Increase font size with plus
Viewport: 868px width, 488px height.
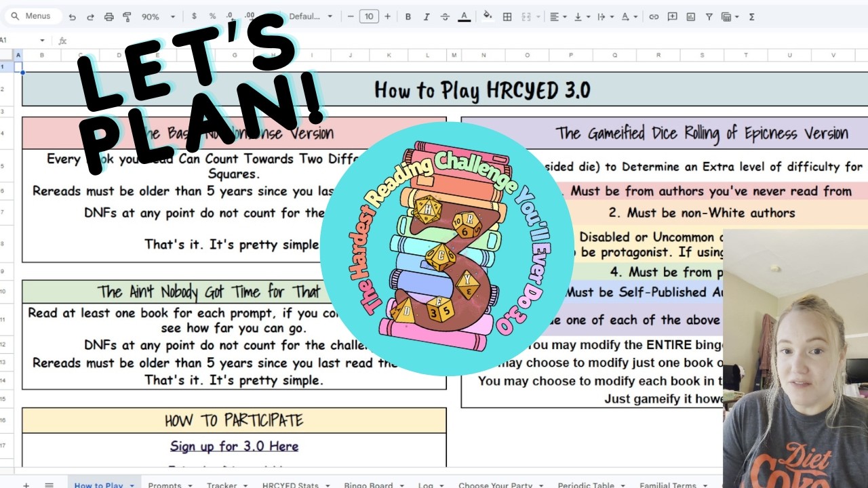pyautogui.click(x=387, y=16)
